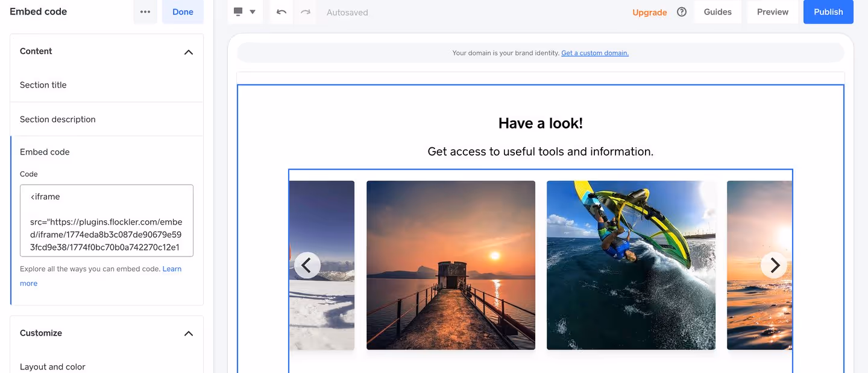This screenshot has width=868, height=373.
Task: Click the Preview button
Action: (773, 12)
